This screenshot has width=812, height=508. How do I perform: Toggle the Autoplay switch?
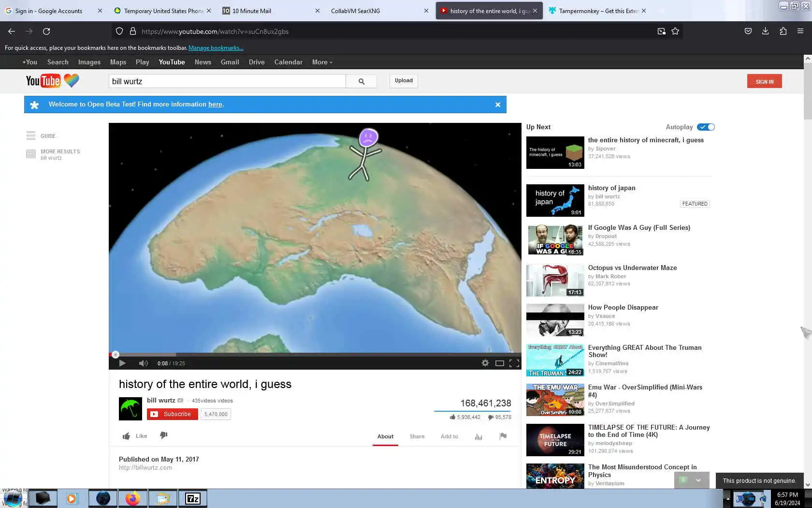[x=706, y=127]
